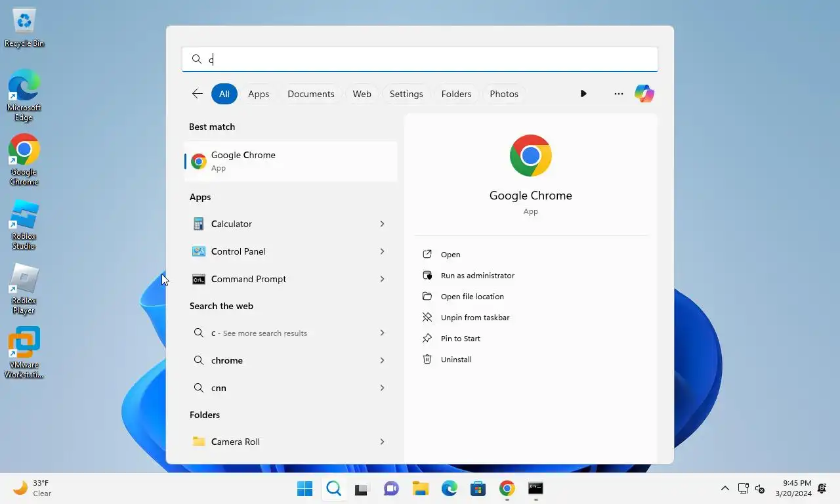
Task: Expand the chrome web suggestion chevron
Action: pyautogui.click(x=382, y=360)
